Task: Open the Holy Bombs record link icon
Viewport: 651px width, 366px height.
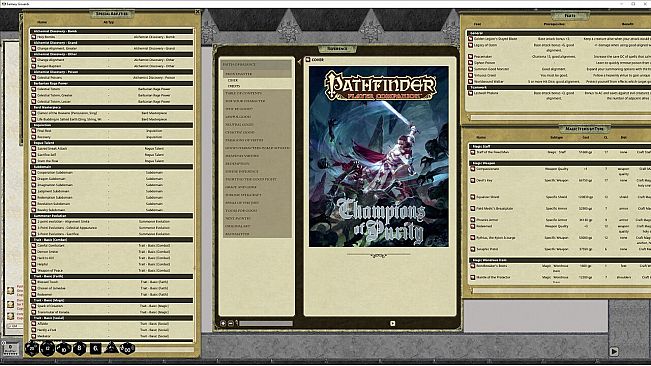Action: [34, 37]
